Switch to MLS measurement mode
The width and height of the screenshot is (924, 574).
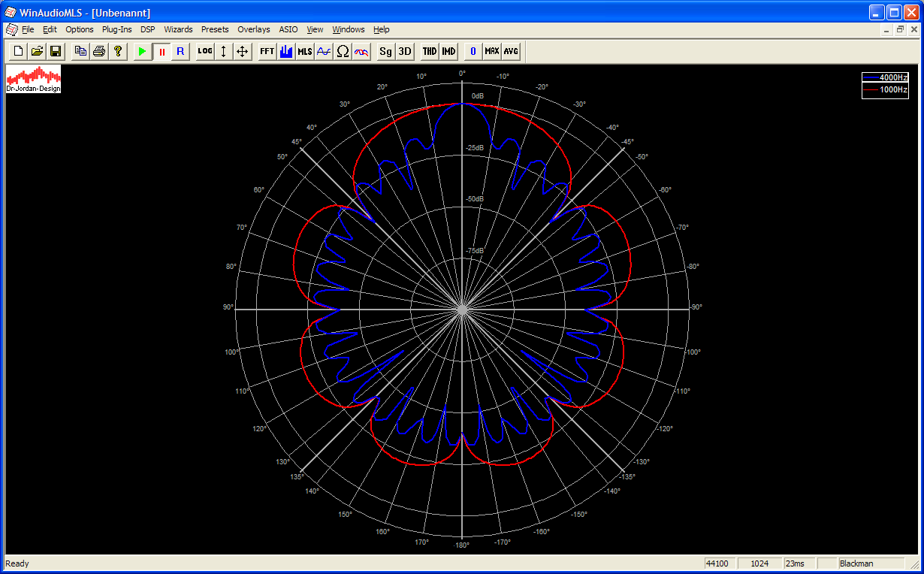click(305, 51)
